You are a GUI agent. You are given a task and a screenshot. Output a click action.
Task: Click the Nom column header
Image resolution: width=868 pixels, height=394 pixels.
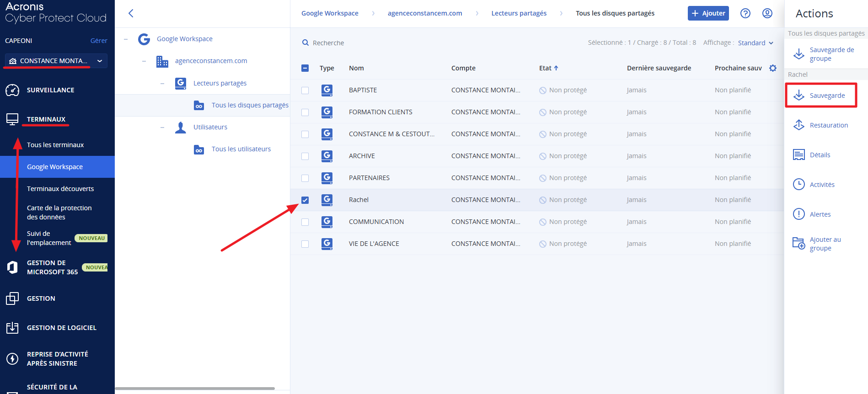tap(356, 68)
